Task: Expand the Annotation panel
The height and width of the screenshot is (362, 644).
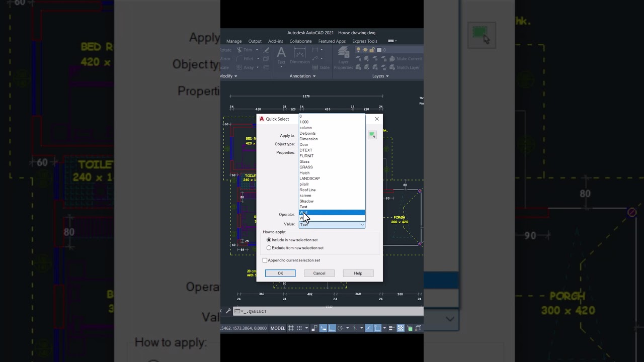Action: [302, 76]
